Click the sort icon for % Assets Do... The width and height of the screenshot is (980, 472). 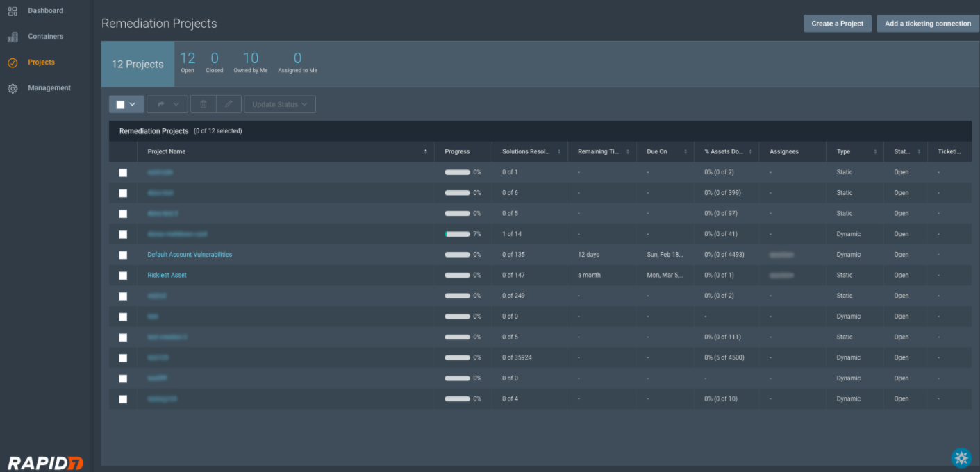point(751,151)
